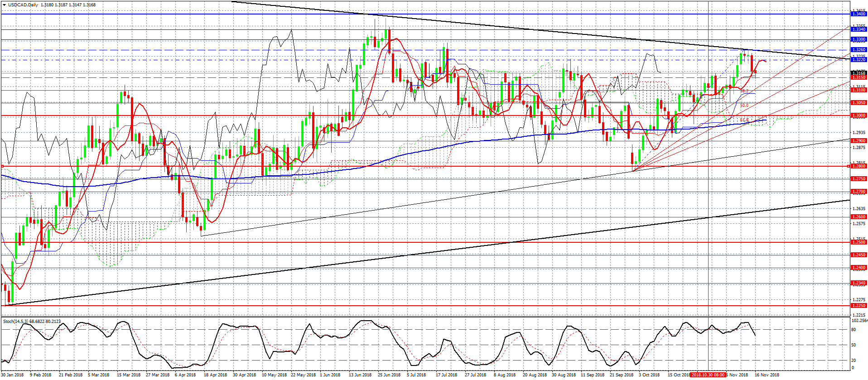Click the 16 Nov 2018 date label

pos(767,375)
